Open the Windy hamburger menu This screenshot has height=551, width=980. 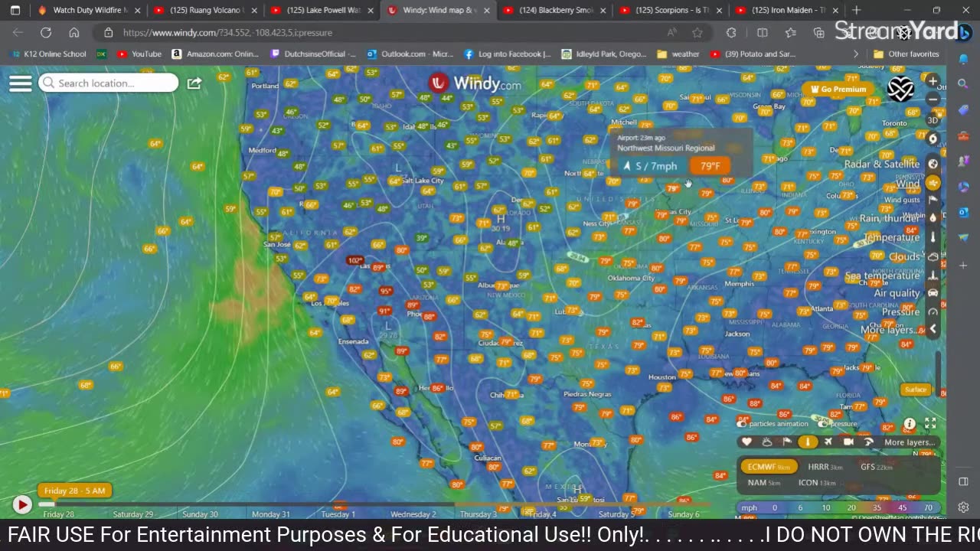tap(21, 83)
